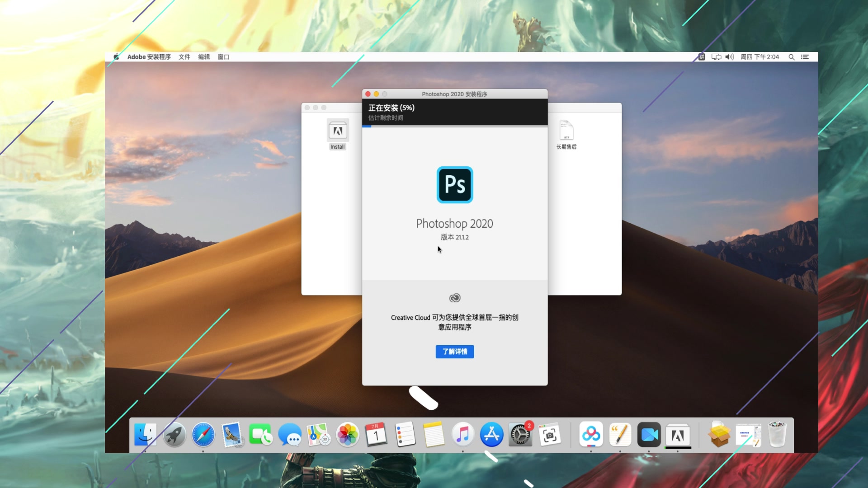Screen dimensions: 868x488
Task: Click the installation progress bar
Action: 455,127
